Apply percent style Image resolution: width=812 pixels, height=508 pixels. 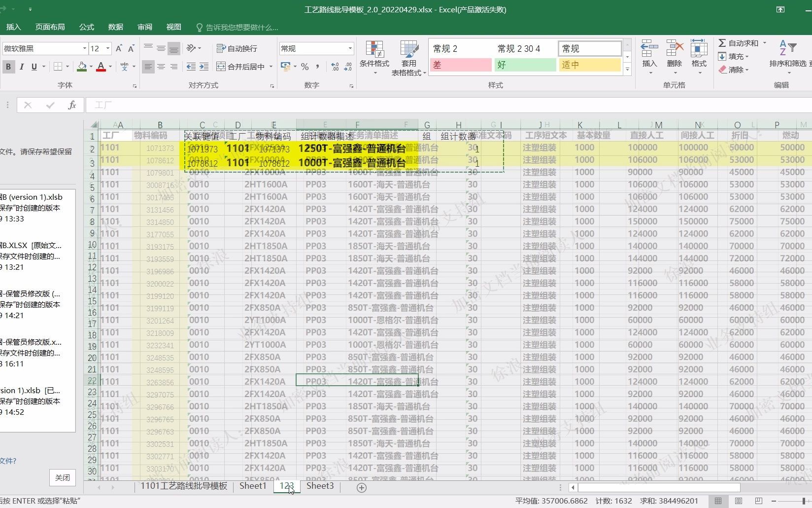coord(305,67)
